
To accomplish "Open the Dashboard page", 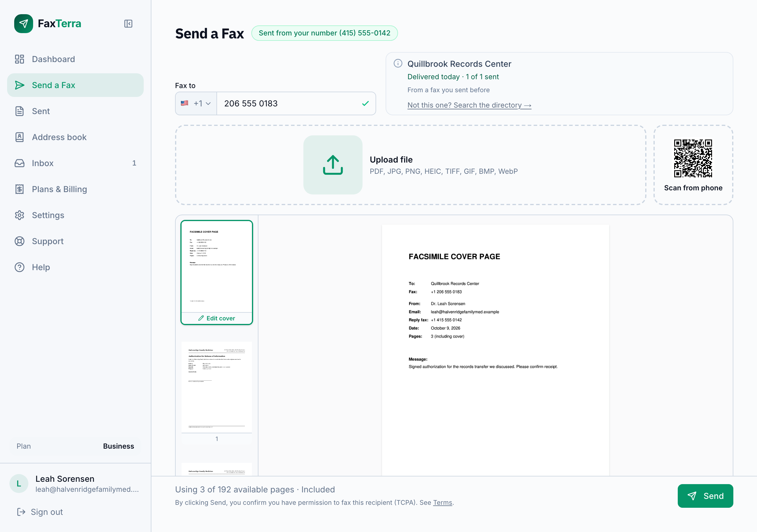I will pyautogui.click(x=75, y=59).
